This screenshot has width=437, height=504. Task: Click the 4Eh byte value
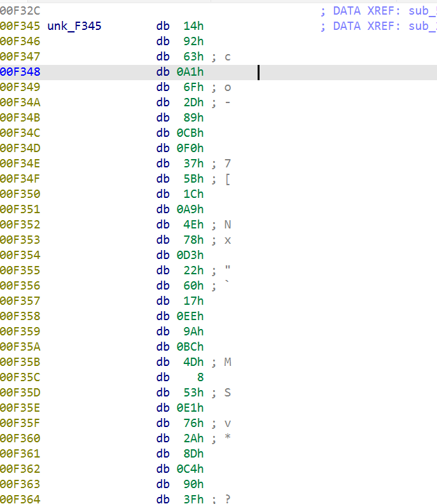coord(193,225)
